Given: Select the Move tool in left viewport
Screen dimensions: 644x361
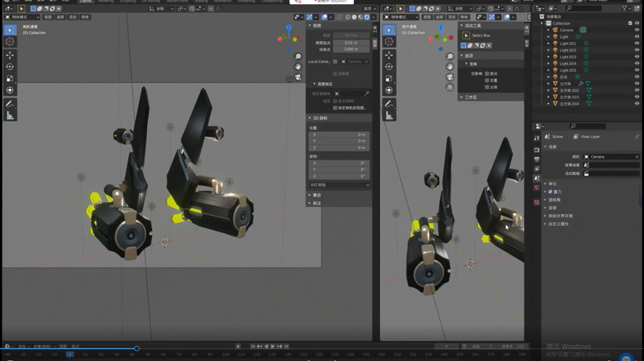Looking at the screenshot, I should [10, 55].
